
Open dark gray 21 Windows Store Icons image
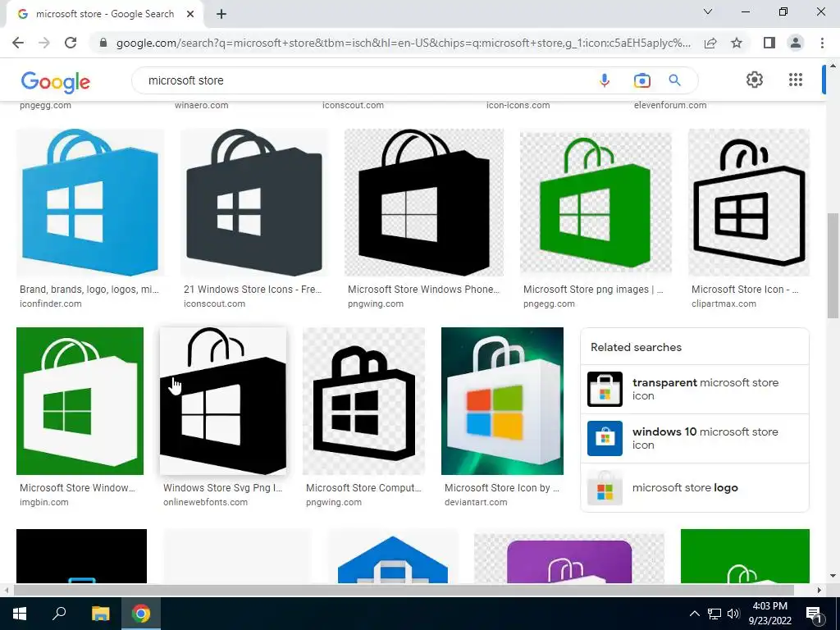(254, 203)
